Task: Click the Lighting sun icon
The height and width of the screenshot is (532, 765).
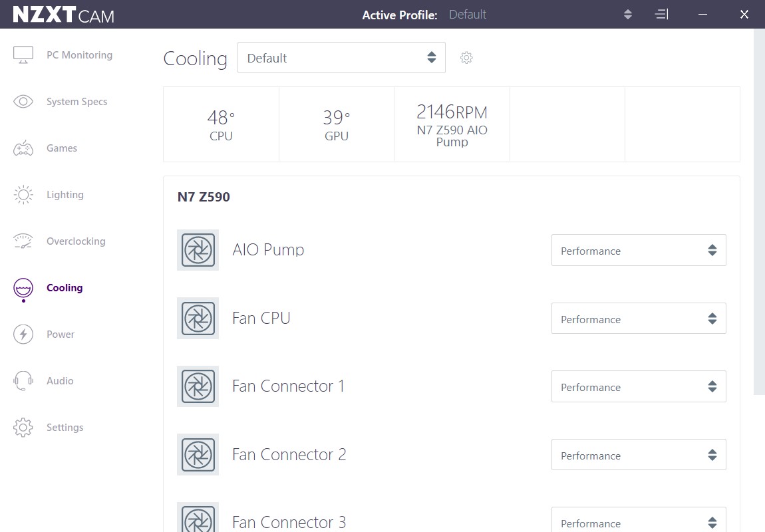Action: [23, 195]
